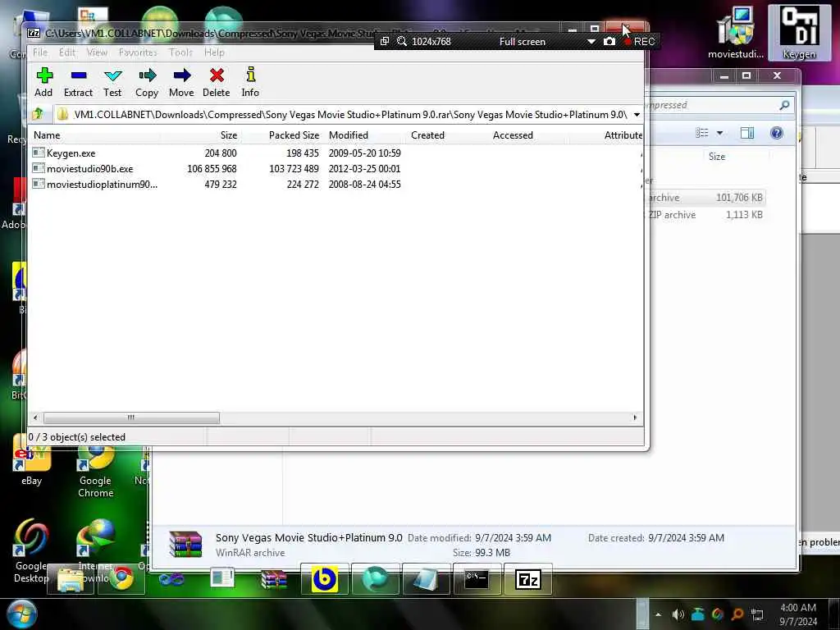Go up one folder level in 7-Zip

pos(38,113)
